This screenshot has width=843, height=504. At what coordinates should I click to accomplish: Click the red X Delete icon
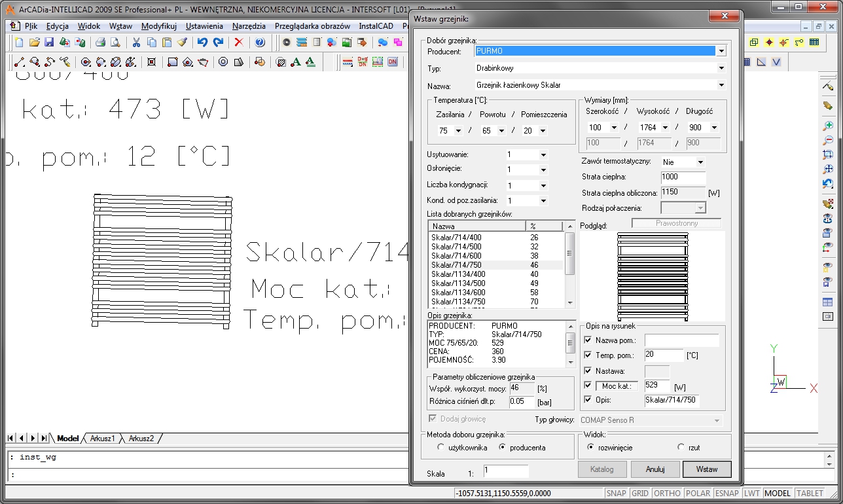tap(239, 43)
